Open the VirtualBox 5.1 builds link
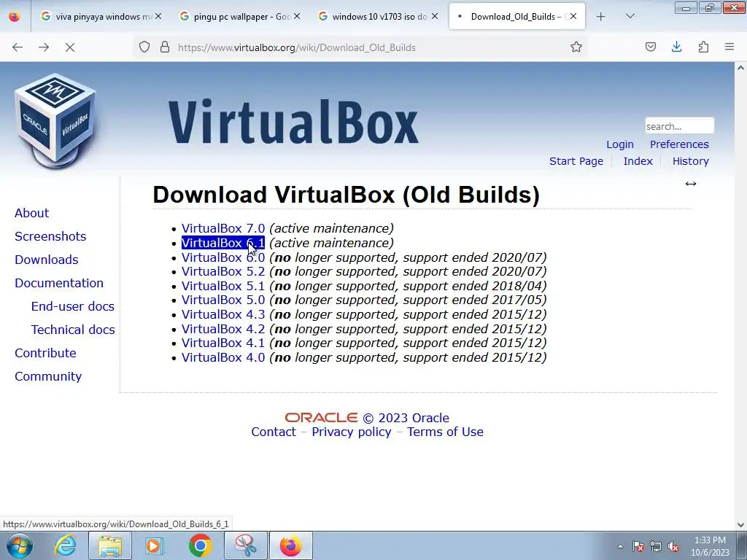Screen dimensions: 747x560 [x=223, y=286]
